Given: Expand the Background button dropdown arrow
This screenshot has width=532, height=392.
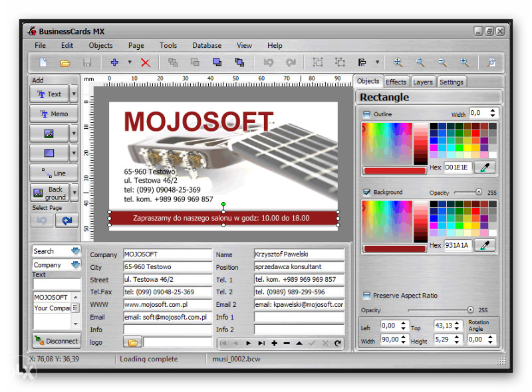Looking at the screenshot, I should (74, 193).
